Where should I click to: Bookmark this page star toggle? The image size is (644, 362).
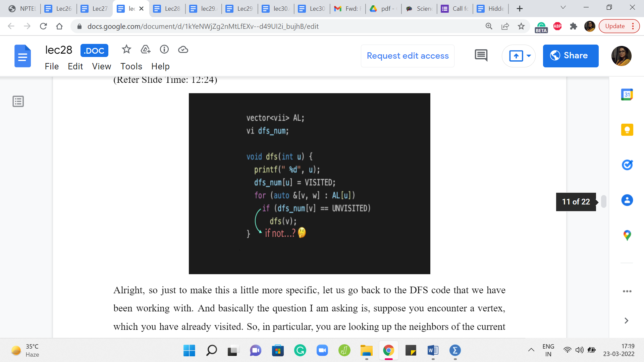[x=521, y=26]
